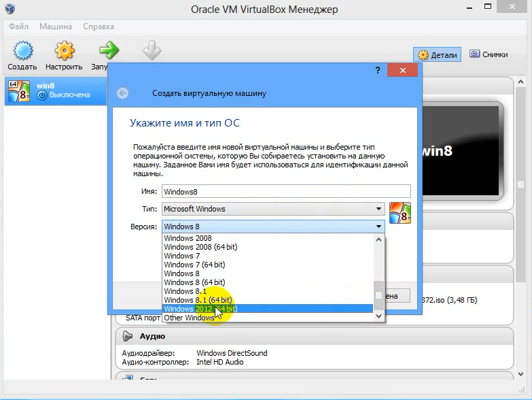Viewport: 532px width, 400px height.
Task: Open the Машина menu
Action: (x=56, y=27)
